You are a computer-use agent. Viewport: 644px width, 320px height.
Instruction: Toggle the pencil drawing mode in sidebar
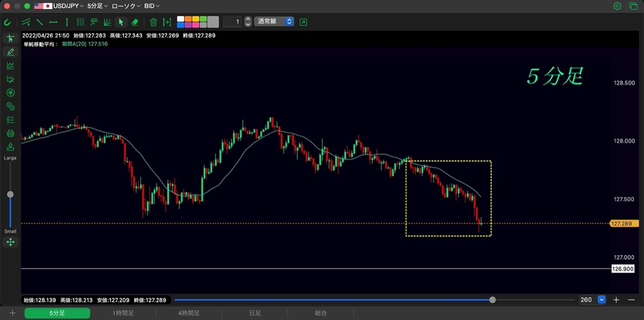(10, 52)
